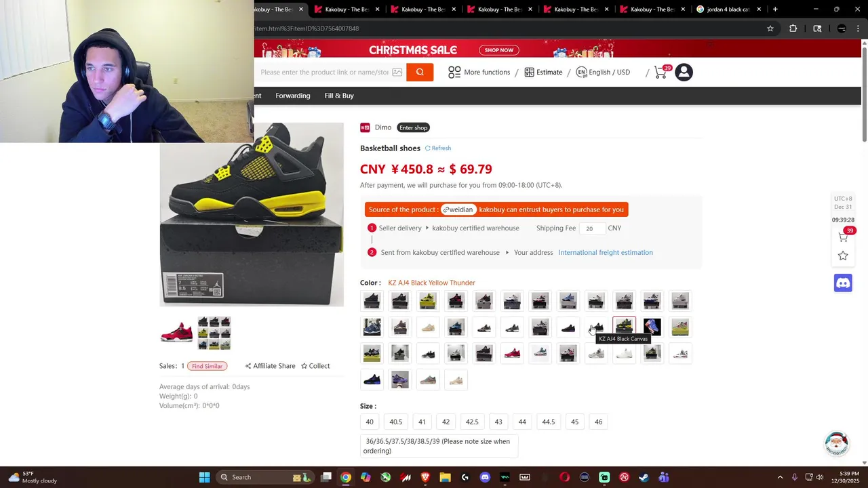This screenshot has width=868, height=488.
Task: Open the Discord button on right sidebar
Action: (x=843, y=283)
